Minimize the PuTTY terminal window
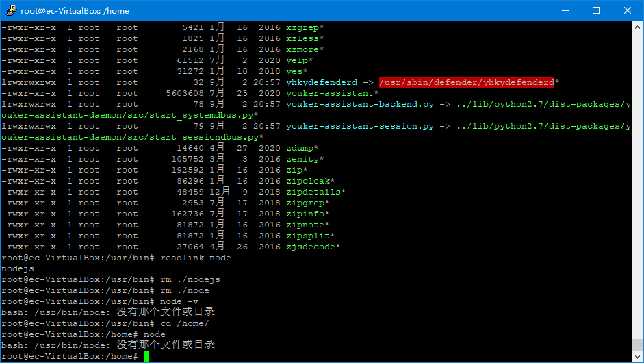 (x=565, y=10)
